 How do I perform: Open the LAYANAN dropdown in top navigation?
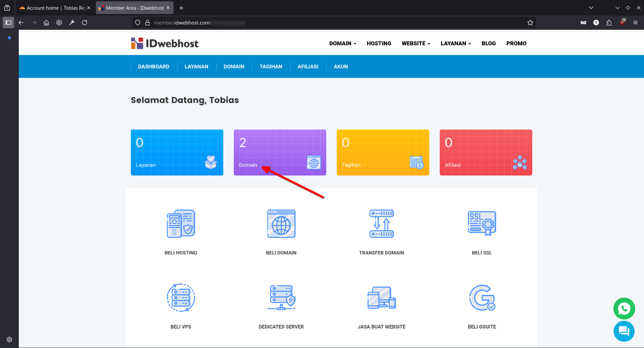click(x=455, y=43)
